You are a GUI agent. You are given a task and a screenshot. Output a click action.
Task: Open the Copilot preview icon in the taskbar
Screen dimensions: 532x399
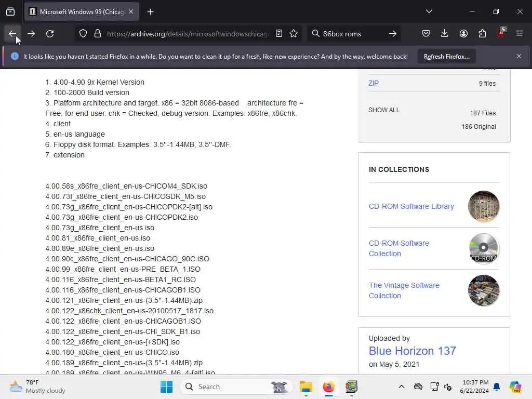[515, 387]
